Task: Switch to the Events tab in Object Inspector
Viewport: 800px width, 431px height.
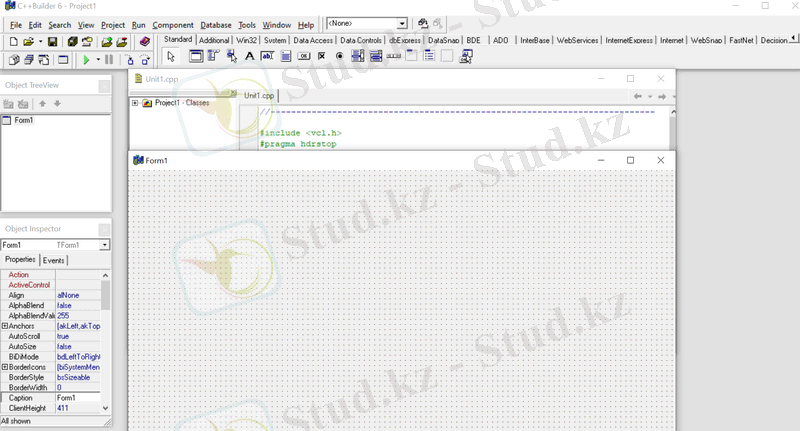Action: pyautogui.click(x=54, y=260)
